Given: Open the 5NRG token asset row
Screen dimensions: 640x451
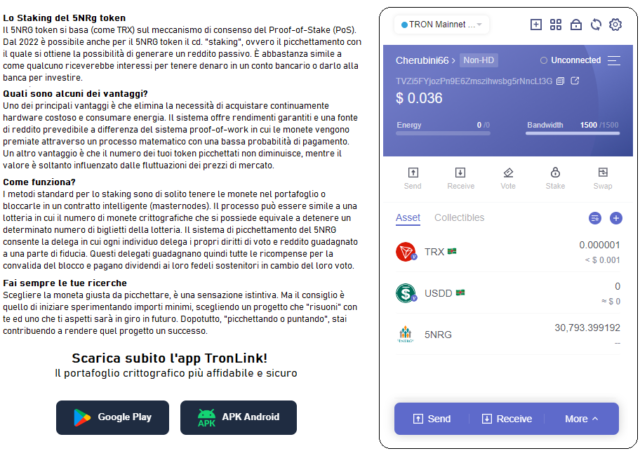Looking at the screenshot, I should pyautogui.click(x=508, y=334).
